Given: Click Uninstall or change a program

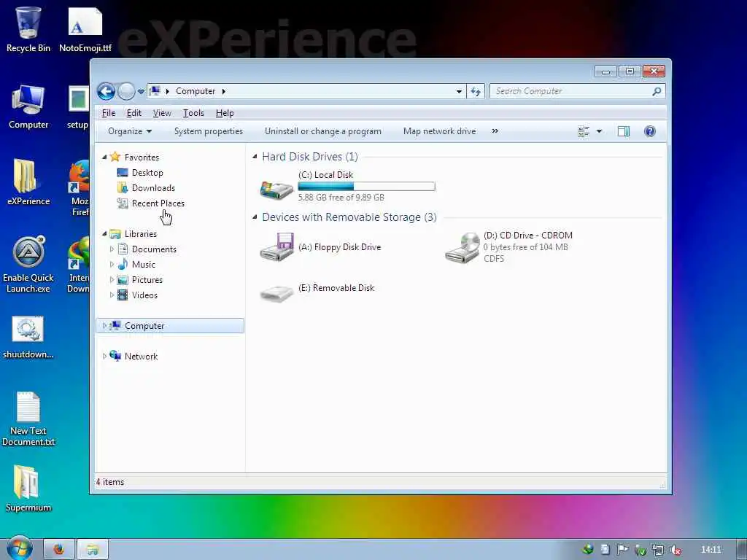Looking at the screenshot, I should coord(323,131).
